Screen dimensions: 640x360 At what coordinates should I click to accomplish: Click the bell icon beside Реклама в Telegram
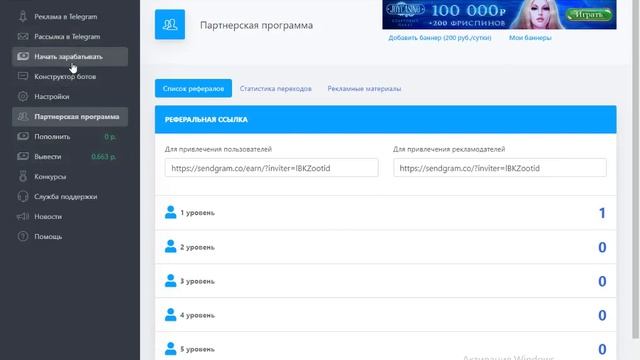(x=23, y=17)
